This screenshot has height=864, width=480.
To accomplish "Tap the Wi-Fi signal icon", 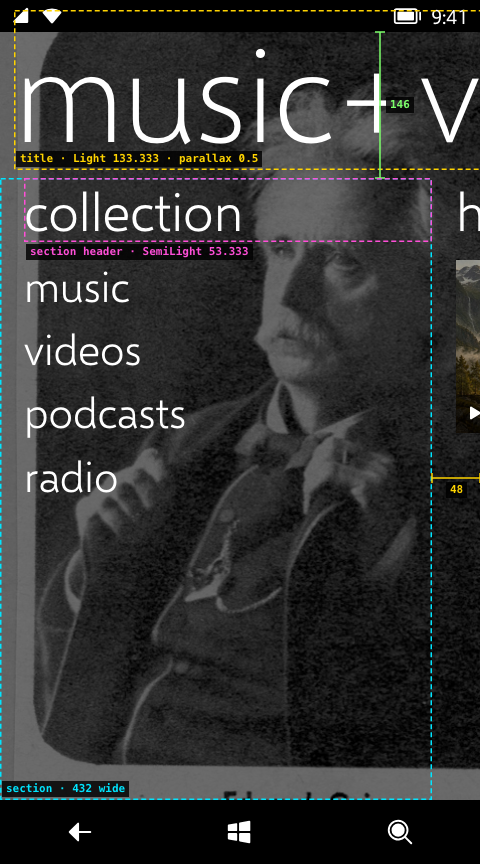I will click(52, 17).
